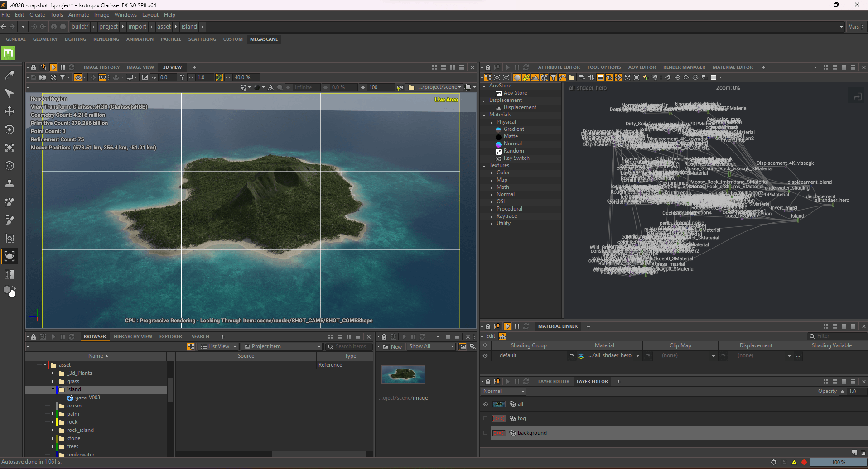This screenshot has width=868, height=469.
Task: Click the Ray Switch material entry
Action: [516, 158]
